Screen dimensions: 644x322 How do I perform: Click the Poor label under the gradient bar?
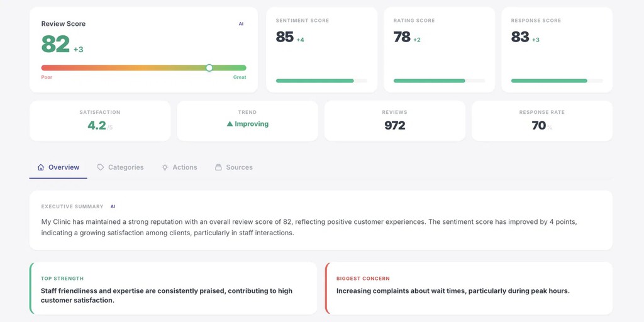tap(47, 77)
